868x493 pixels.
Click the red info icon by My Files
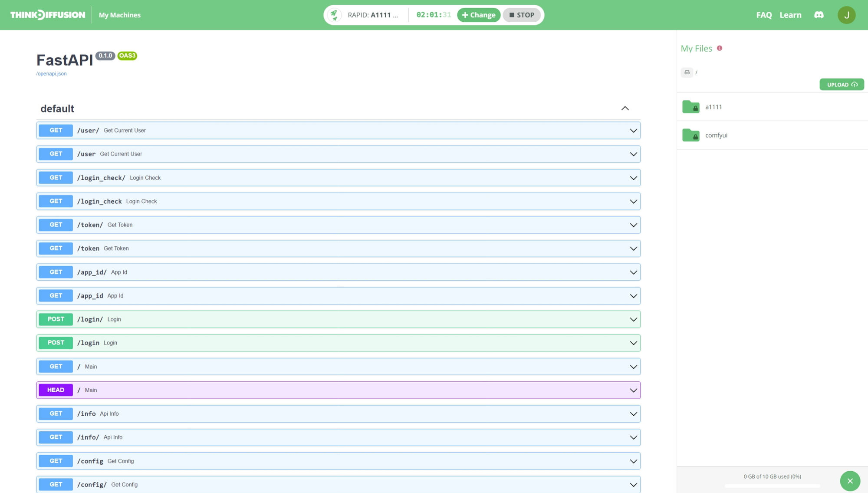(x=720, y=48)
